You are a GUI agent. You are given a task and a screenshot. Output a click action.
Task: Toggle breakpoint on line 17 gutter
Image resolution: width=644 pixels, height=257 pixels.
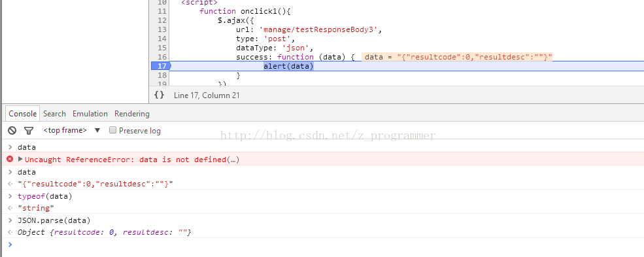161,66
